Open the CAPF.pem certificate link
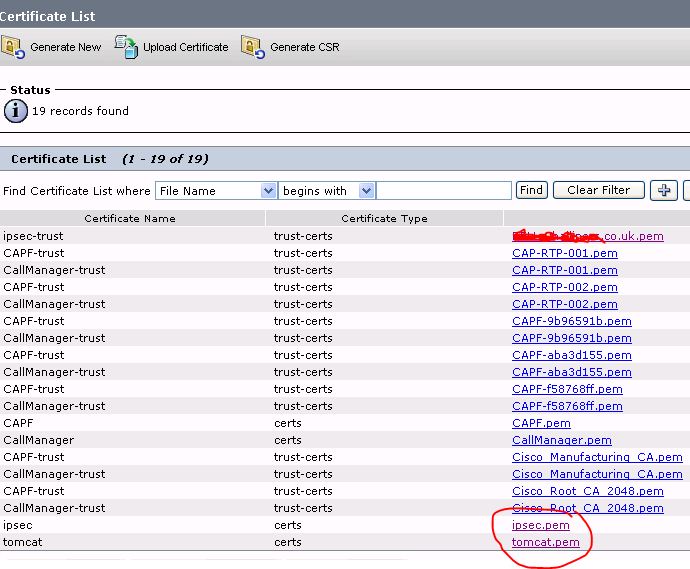Image resolution: width=690 pixels, height=569 pixels. pos(541,423)
